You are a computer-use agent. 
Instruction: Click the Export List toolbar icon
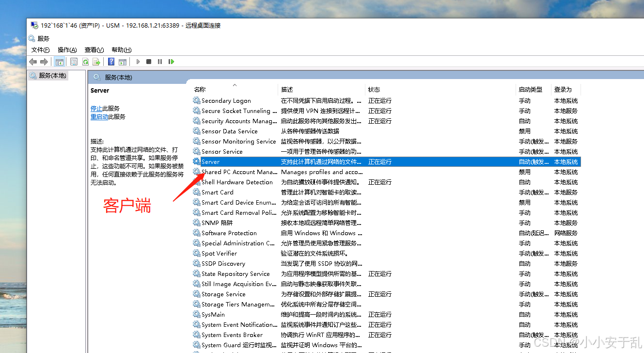tap(96, 62)
